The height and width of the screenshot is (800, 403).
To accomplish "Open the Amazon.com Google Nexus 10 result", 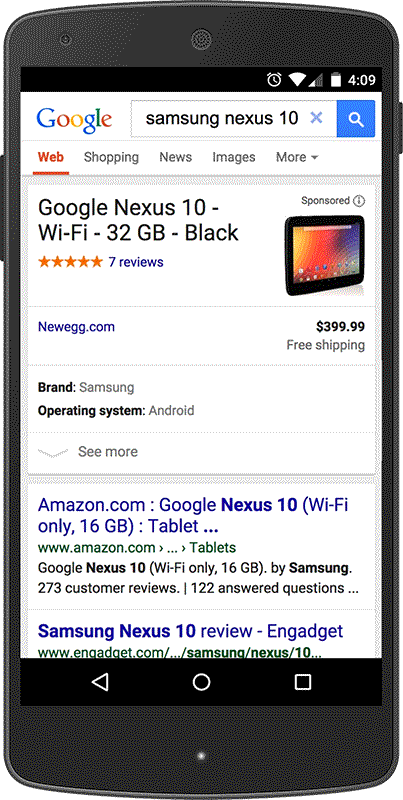I will [x=193, y=515].
